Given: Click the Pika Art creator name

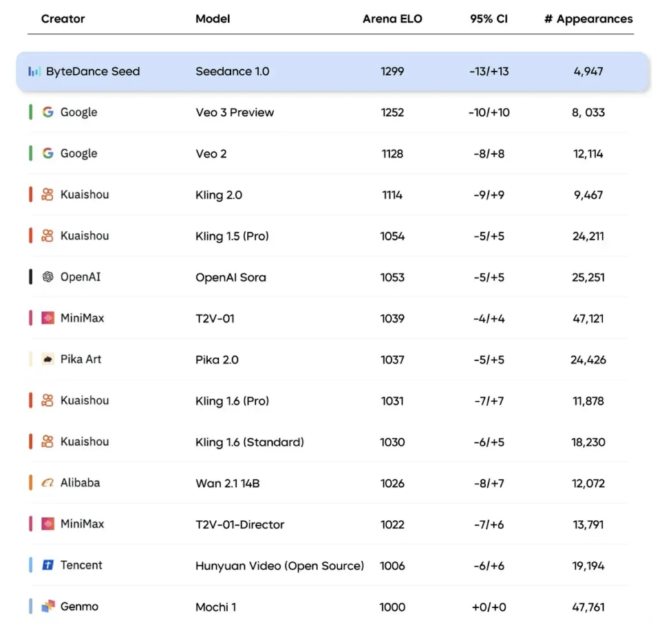Looking at the screenshot, I should [x=81, y=359].
